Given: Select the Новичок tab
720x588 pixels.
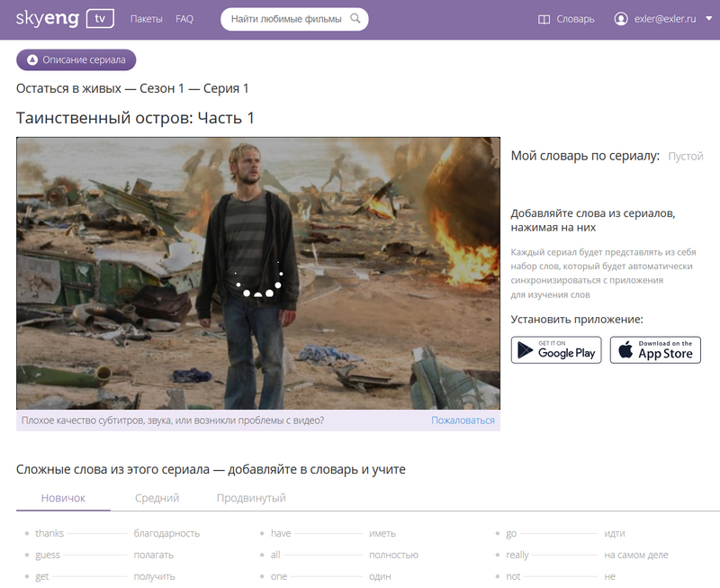Looking at the screenshot, I should pos(63,498).
